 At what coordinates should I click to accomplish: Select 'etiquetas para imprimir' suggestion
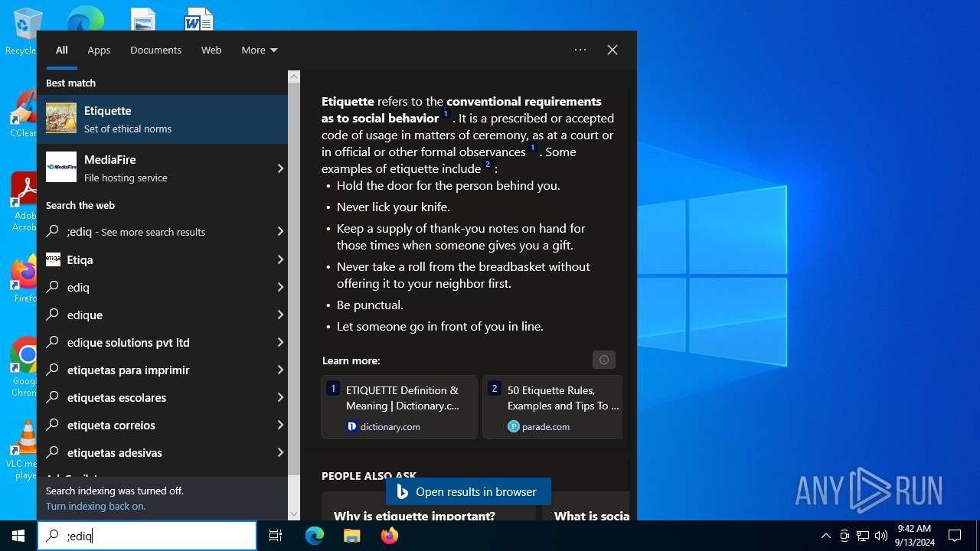pos(162,370)
